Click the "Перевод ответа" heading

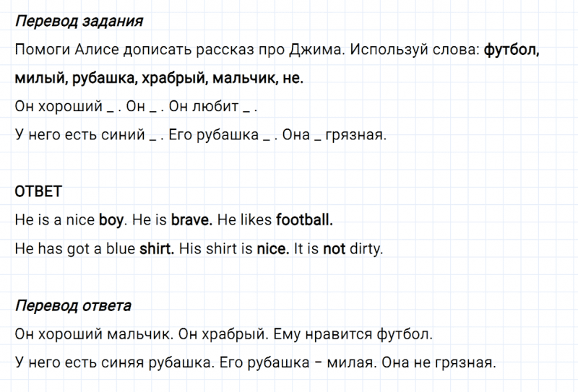pos(73,305)
